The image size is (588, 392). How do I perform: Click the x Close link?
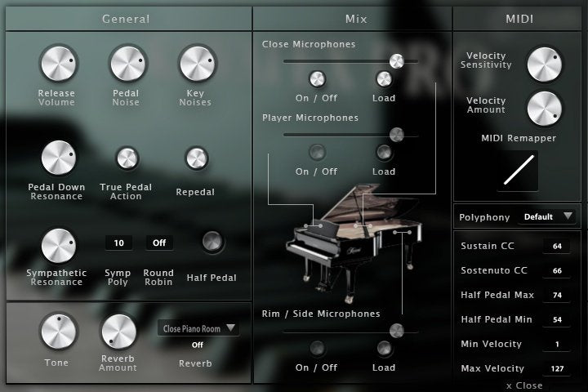(x=523, y=385)
